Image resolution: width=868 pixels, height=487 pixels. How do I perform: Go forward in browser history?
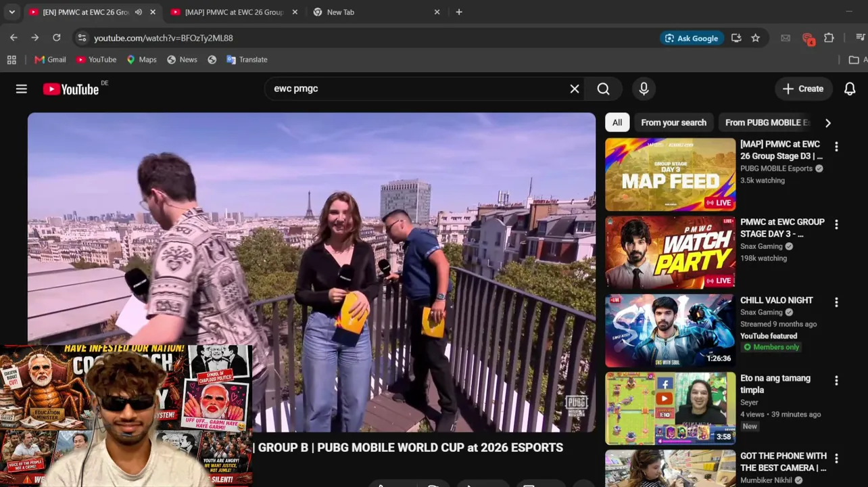pos(35,38)
